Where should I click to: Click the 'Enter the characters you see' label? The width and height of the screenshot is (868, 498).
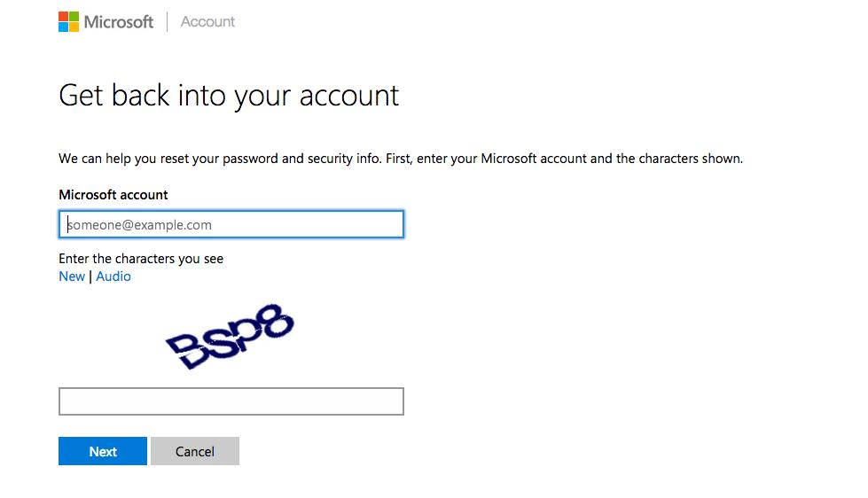[141, 259]
